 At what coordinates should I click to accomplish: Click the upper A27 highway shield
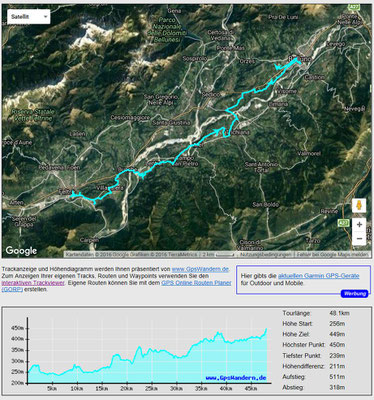[x=353, y=7]
